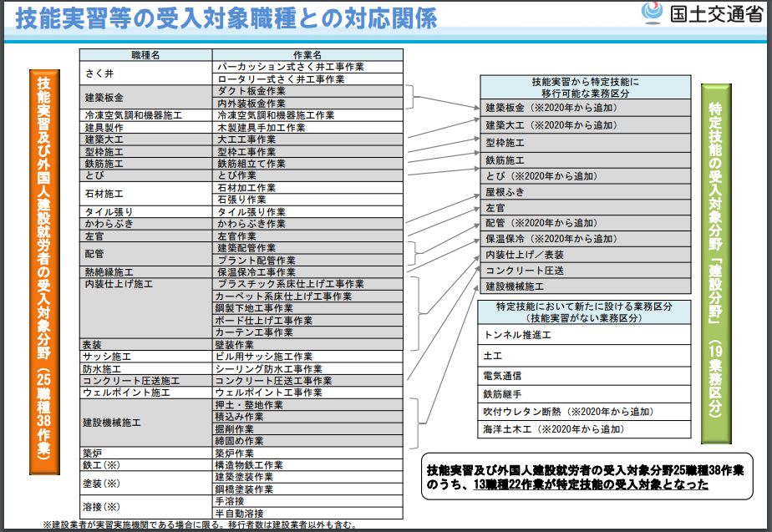Select the 溶接(※) job type cell

pos(145,507)
